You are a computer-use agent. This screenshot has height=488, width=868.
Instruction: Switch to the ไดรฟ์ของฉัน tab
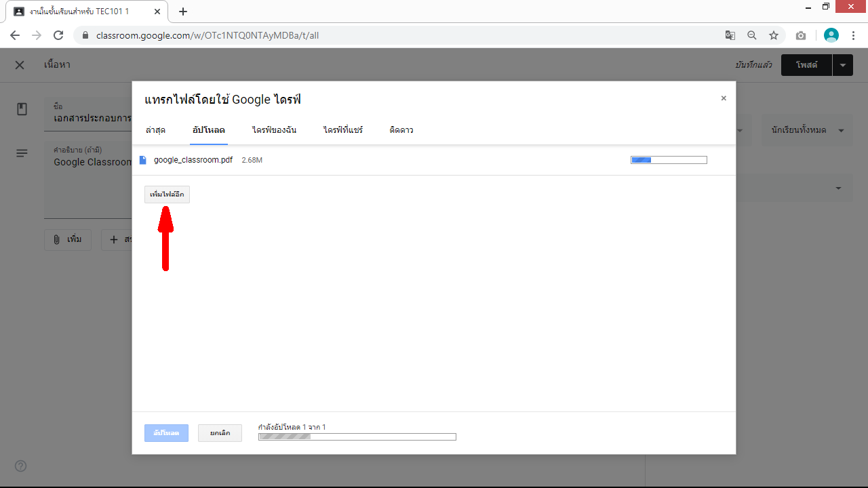point(274,129)
